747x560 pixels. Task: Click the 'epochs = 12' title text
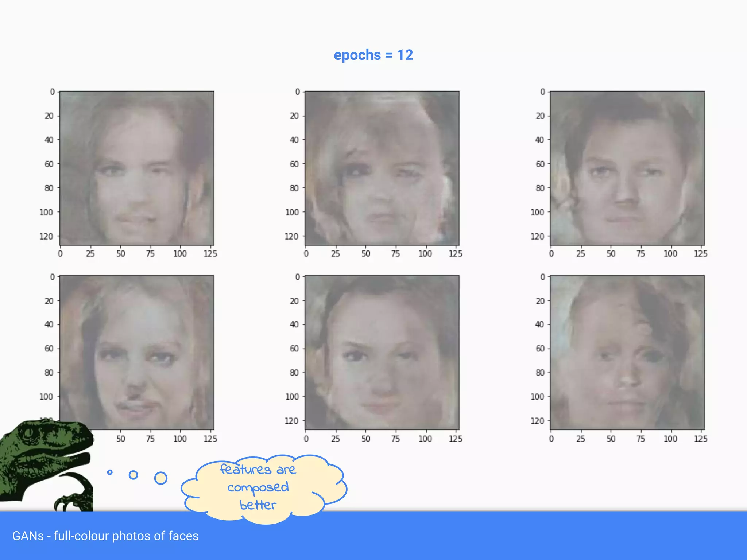373,55
